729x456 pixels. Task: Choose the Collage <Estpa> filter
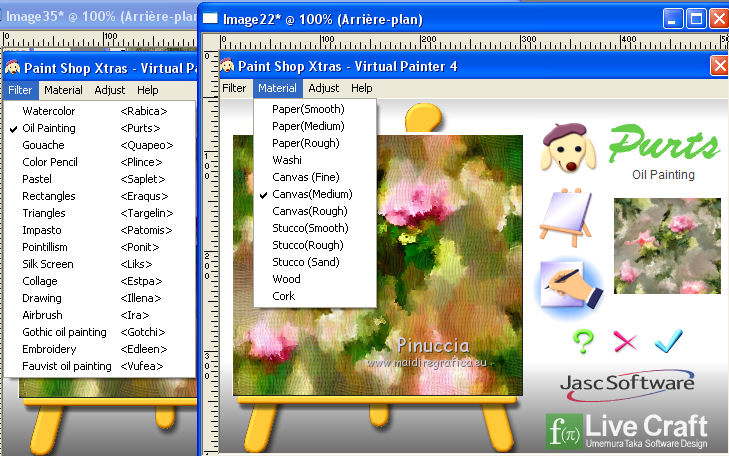tap(99, 281)
